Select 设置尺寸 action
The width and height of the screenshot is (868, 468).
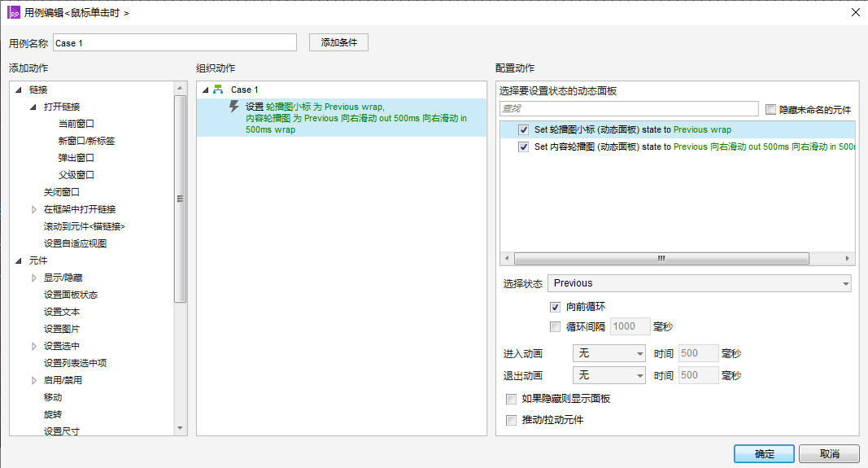coord(62,431)
